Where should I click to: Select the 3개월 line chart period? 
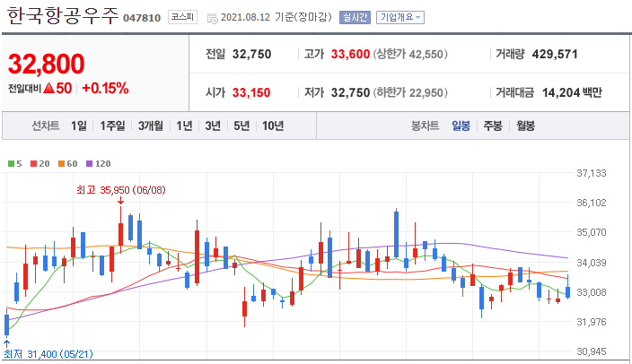coord(151,126)
